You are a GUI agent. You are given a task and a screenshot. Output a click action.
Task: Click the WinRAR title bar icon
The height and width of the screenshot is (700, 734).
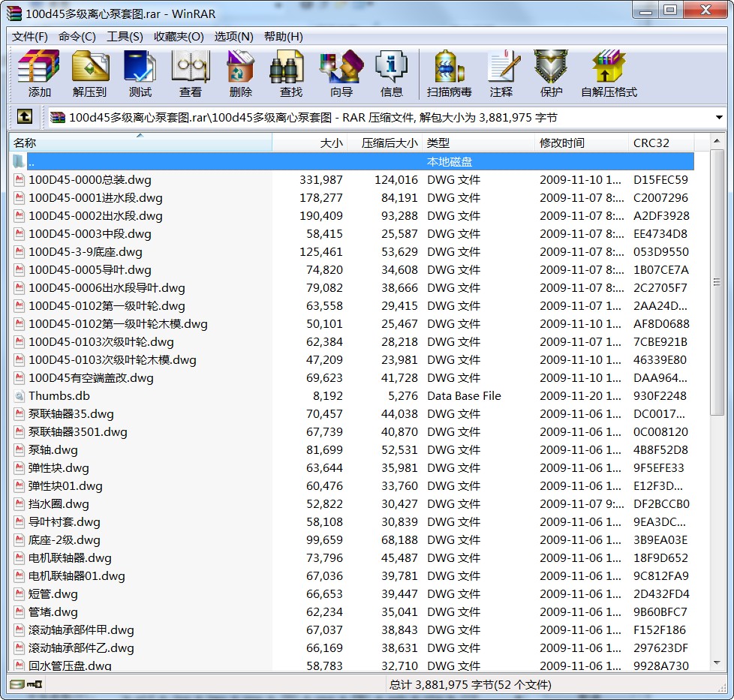pyautogui.click(x=14, y=14)
